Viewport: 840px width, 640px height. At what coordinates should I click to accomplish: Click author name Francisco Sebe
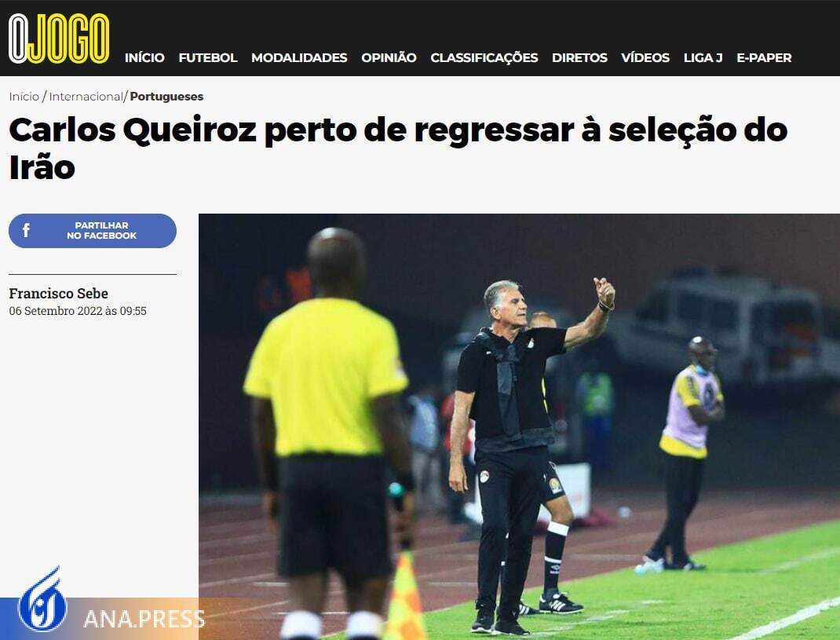click(x=58, y=293)
